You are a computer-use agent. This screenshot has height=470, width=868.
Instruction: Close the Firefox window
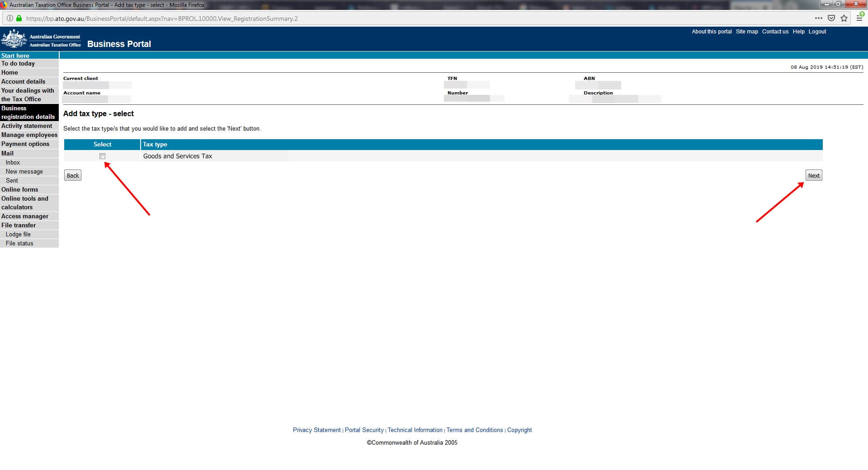(x=856, y=4)
